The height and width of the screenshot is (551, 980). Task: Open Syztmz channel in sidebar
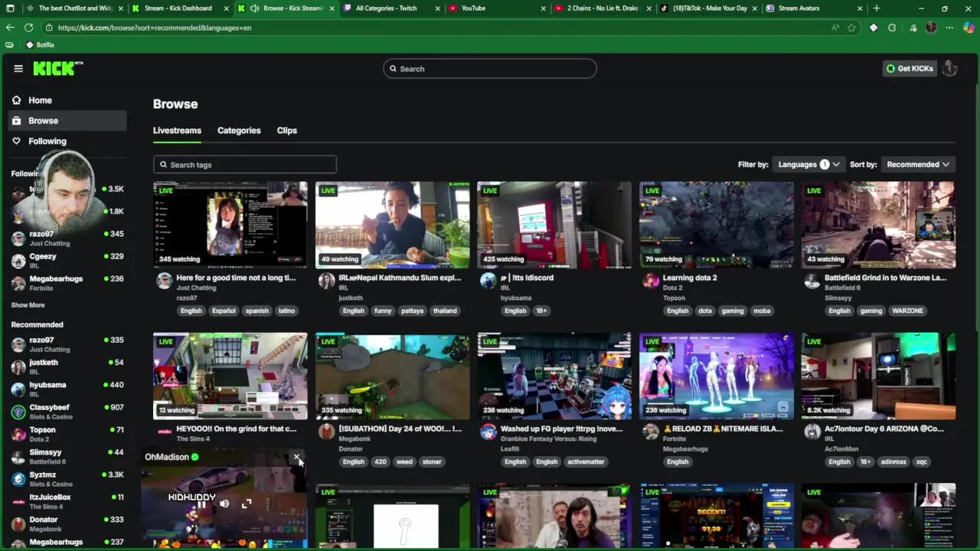67,479
